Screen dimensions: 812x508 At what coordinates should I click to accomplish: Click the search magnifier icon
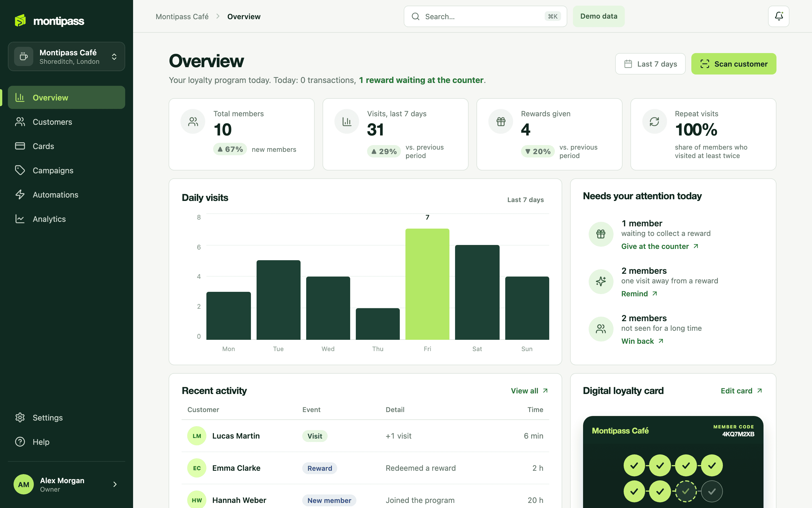[415, 16]
